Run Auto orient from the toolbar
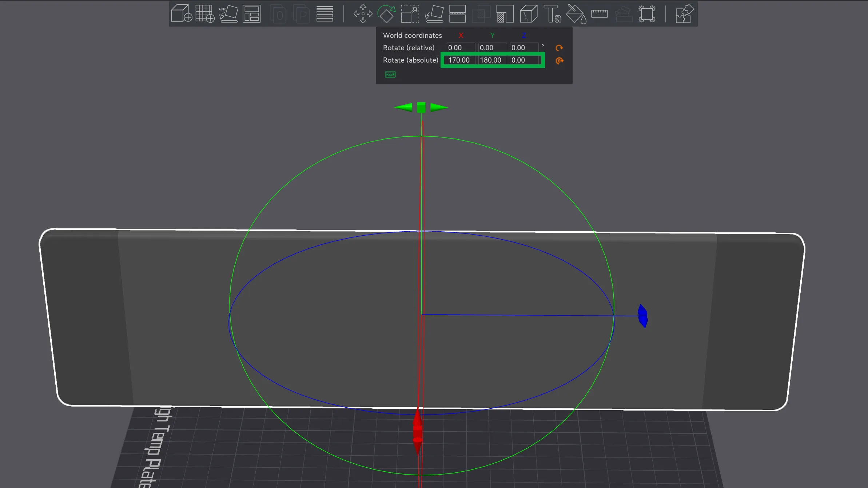Image resolution: width=868 pixels, height=488 pixels. (x=228, y=14)
